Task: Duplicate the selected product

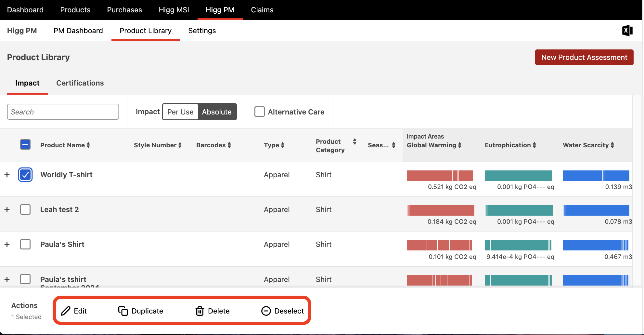Action: [x=141, y=311]
